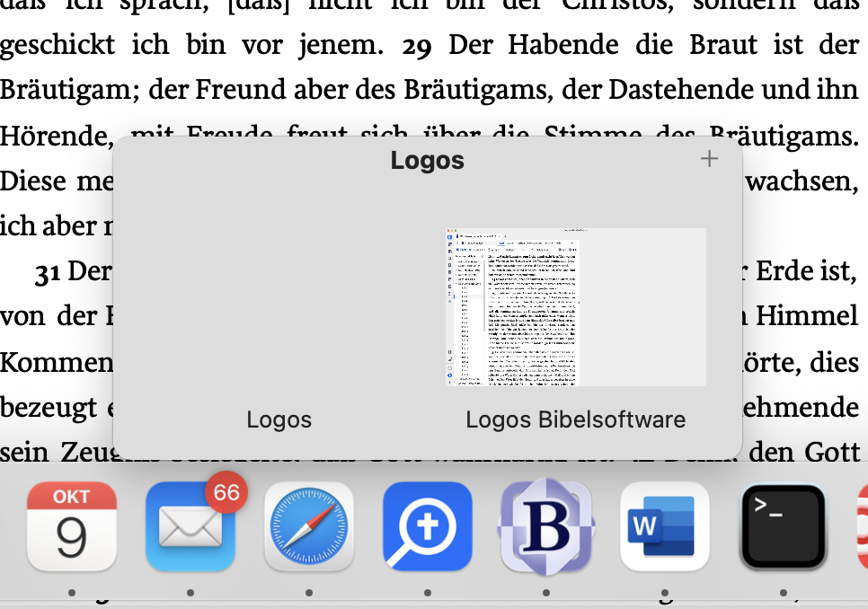Click the word jenem. in the text
The width and height of the screenshot is (868, 609).
click(x=341, y=47)
